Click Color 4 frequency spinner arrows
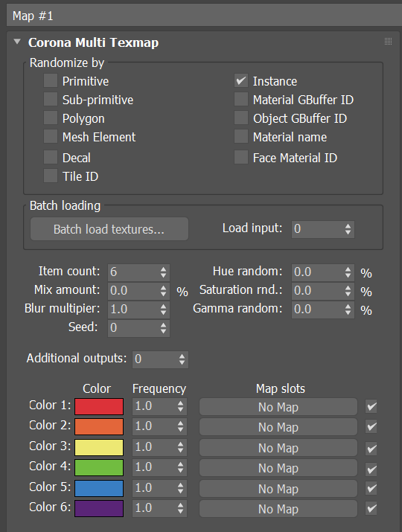 point(180,467)
